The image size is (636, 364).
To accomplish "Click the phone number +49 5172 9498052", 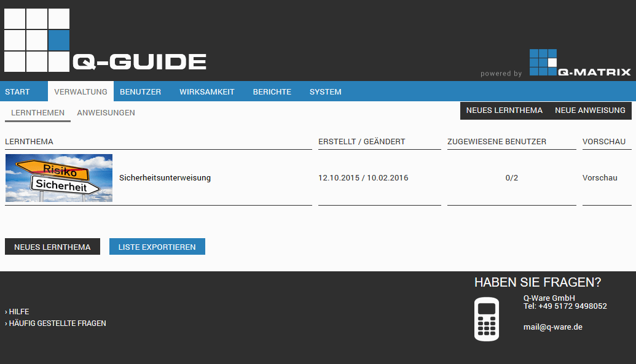I will (x=572, y=306).
